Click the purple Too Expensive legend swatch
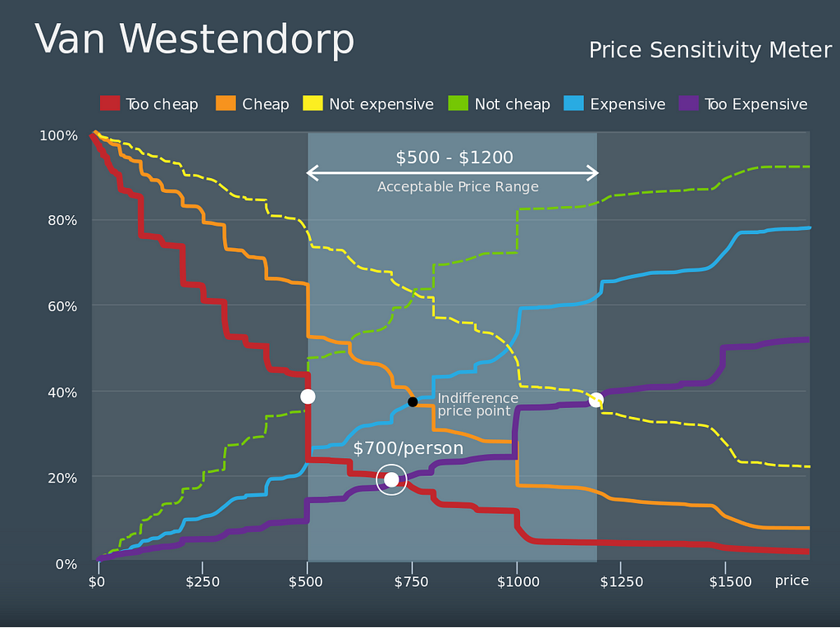 click(688, 103)
